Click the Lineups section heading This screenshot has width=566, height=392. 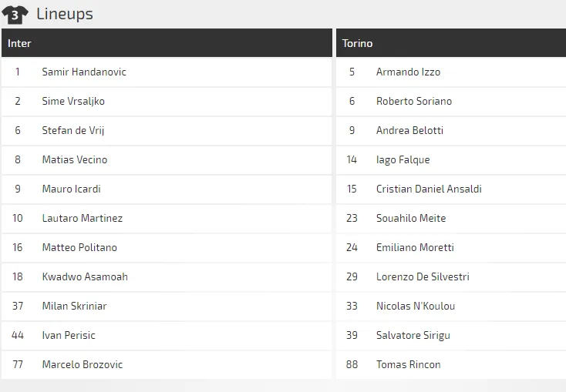(x=65, y=14)
